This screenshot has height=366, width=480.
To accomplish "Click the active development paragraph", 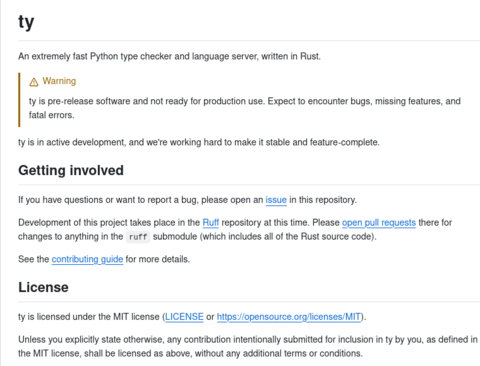I will pyautogui.click(x=199, y=142).
